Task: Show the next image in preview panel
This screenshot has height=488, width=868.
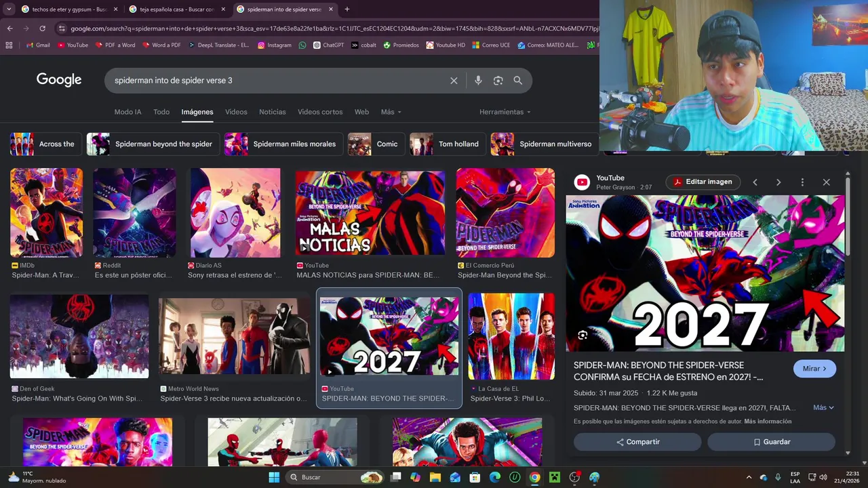Action: click(778, 182)
